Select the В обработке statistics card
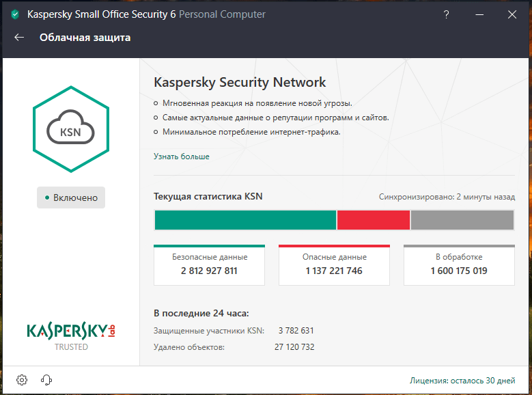This screenshot has height=395, width=532. pyautogui.click(x=459, y=265)
